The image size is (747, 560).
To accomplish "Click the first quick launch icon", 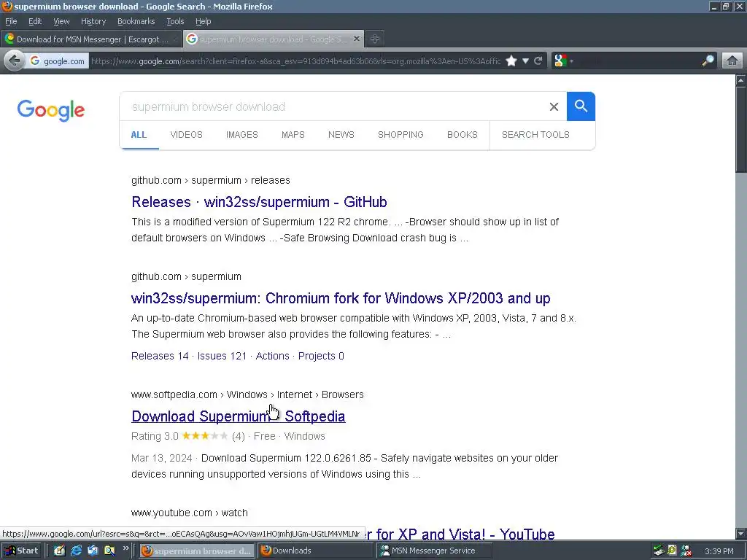I will pyautogui.click(x=59, y=551).
